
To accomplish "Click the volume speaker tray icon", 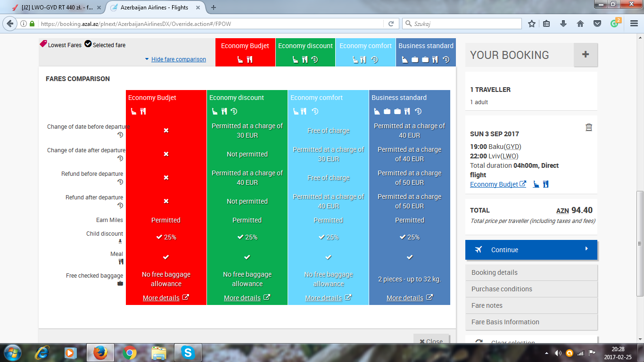I will point(558,353).
